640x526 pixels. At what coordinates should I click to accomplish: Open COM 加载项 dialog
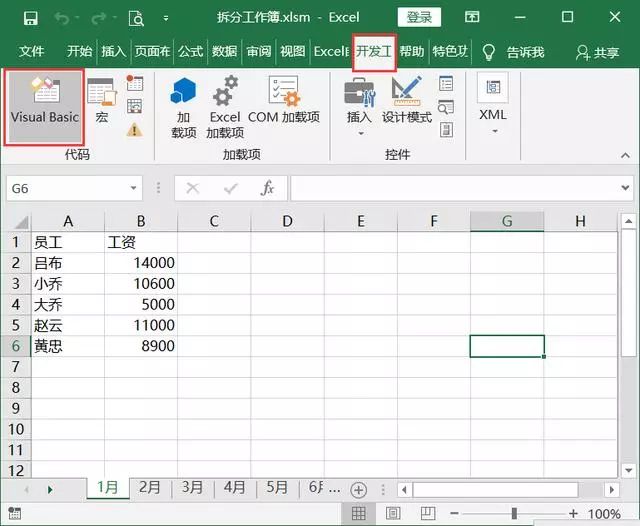coord(284,100)
